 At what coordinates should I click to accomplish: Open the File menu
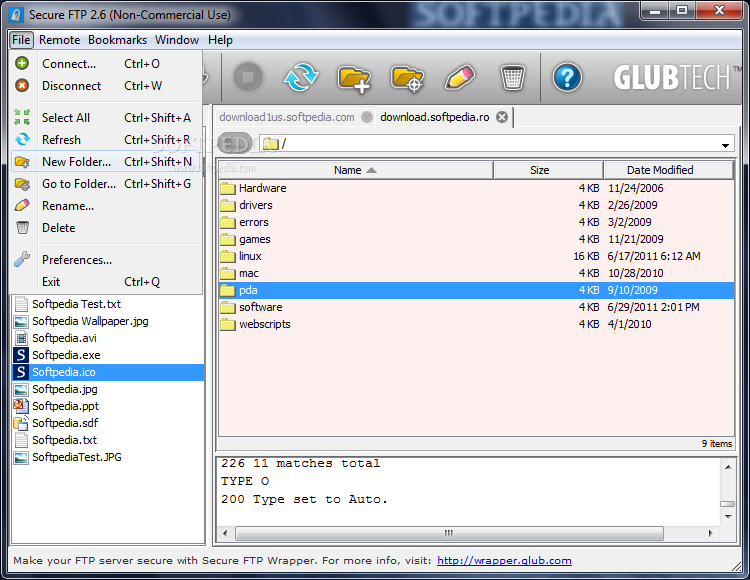21,40
